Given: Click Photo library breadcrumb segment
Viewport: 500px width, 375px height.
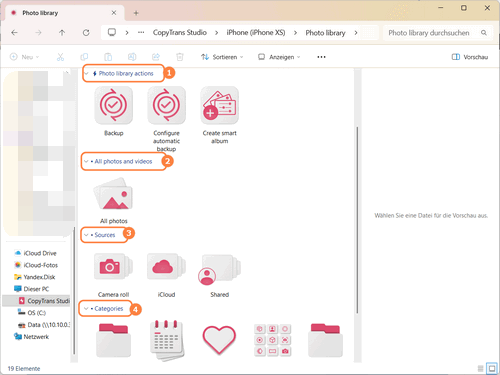Looking at the screenshot, I should 325,33.
